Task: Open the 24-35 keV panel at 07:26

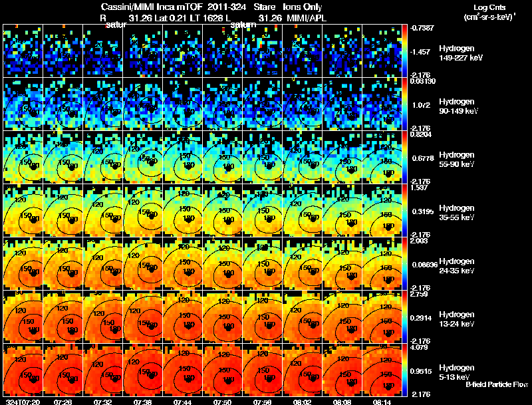Action: point(63,264)
